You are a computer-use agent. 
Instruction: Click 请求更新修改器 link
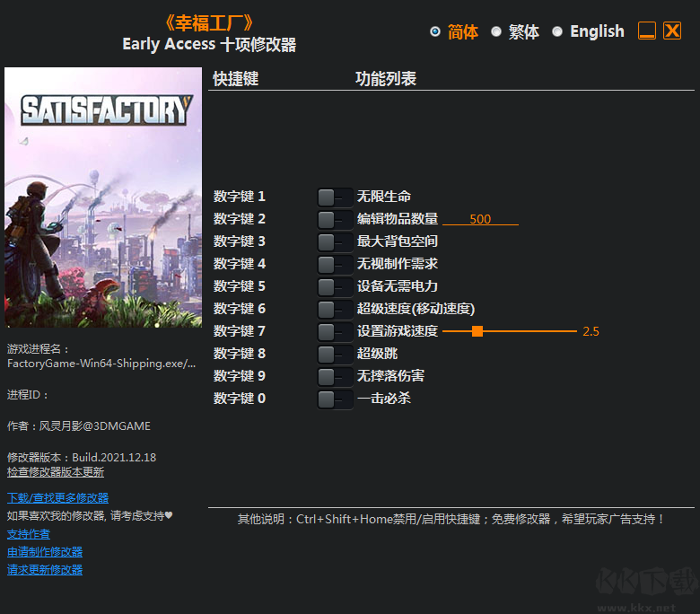point(45,570)
